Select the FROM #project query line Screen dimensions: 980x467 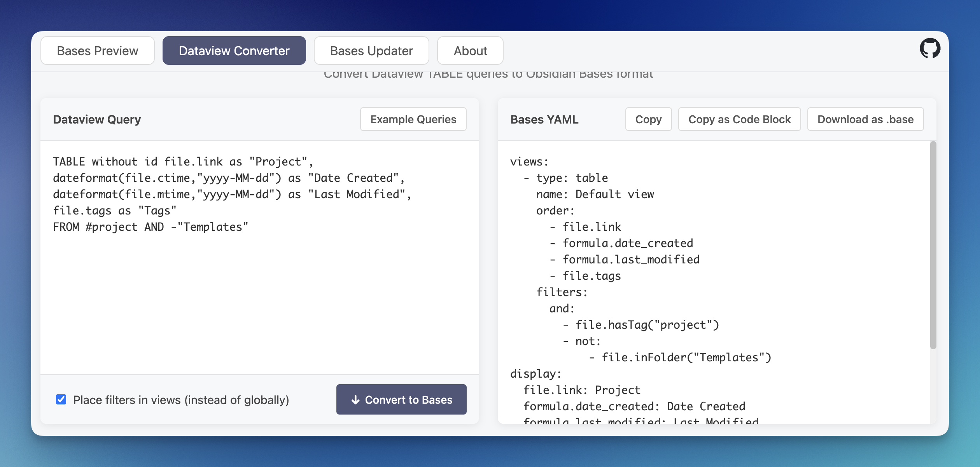pyautogui.click(x=150, y=227)
